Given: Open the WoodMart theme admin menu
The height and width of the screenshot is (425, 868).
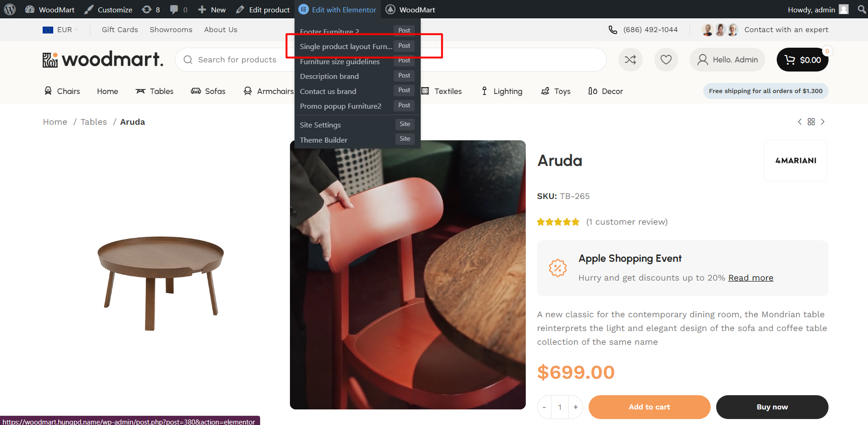Looking at the screenshot, I should [x=410, y=9].
